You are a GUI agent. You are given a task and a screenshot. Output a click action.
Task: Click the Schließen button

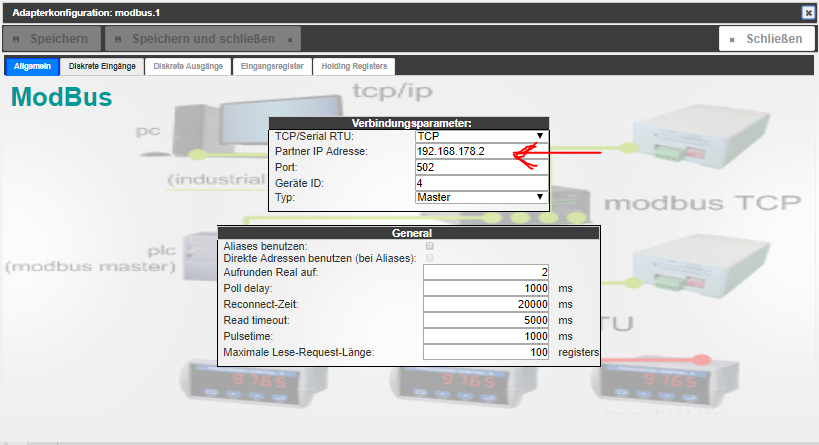[x=767, y=39]
